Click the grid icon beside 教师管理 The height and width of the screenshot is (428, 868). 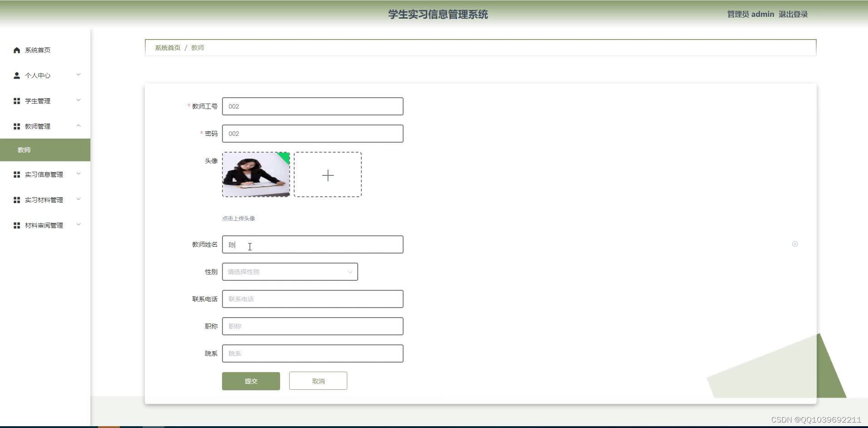[17, 126]
